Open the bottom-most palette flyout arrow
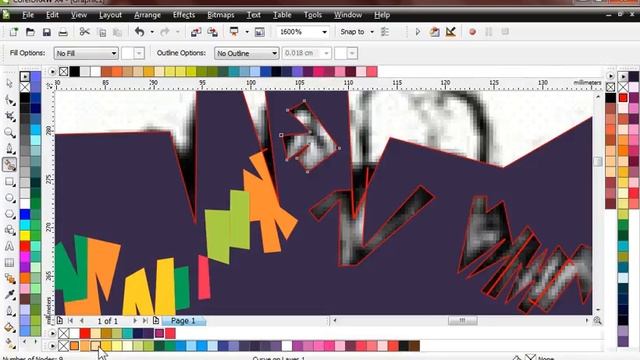The width and height of the screenshot is (640, 360). click(x=52, y=346)
